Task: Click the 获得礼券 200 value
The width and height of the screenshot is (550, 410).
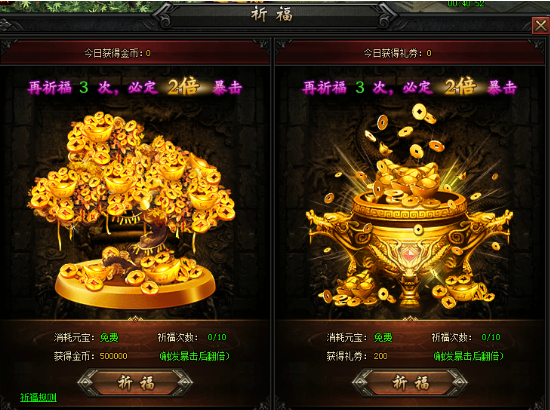Action: pos(381,356)
